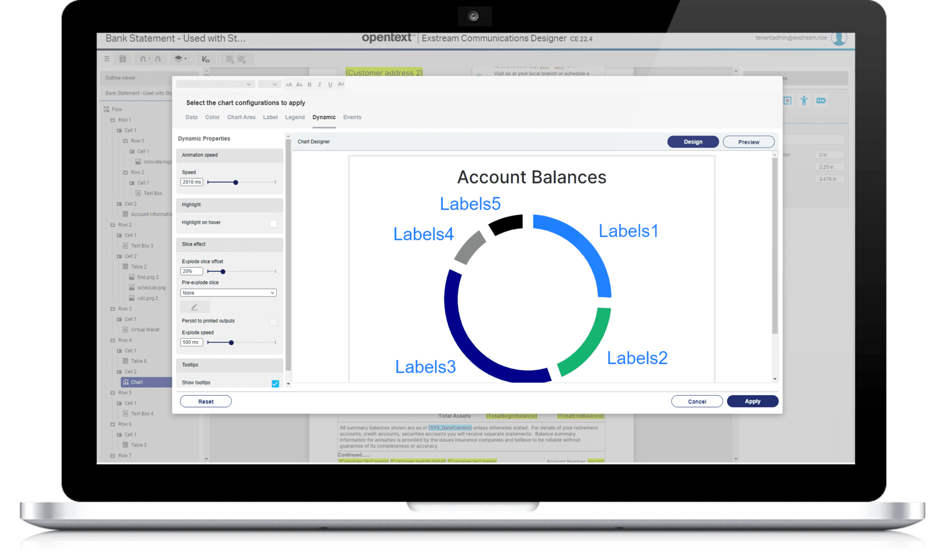Viewport: 948px width, 560px height.
Task: Click the Redo icon
Action: [157, 59]
